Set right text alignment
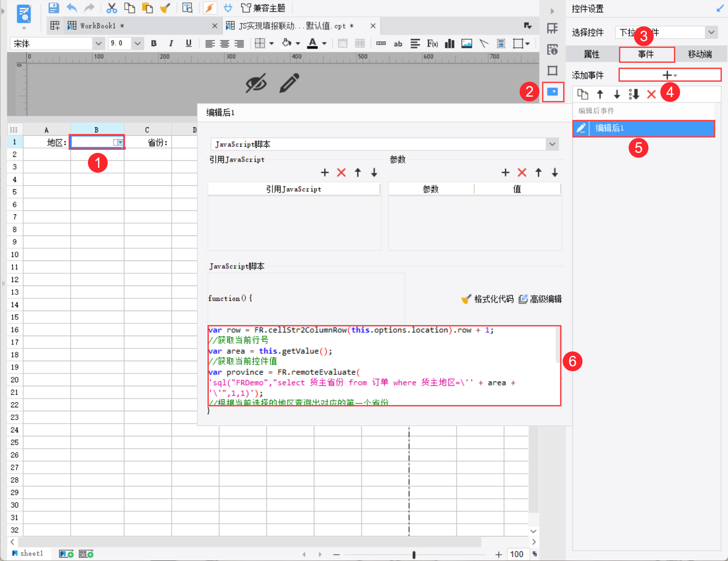The image size is (728, 561). (239, 43)
